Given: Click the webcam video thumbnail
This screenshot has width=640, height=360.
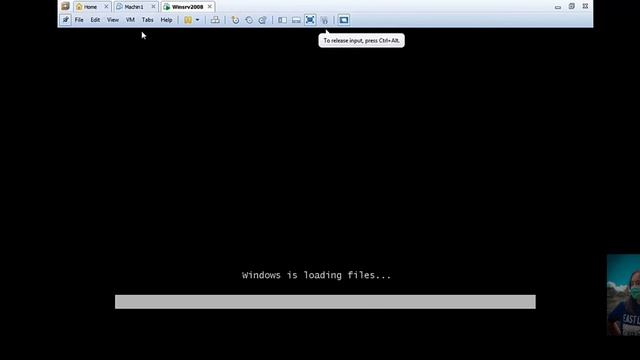Looking at the screenshot, I should (623, 295).
